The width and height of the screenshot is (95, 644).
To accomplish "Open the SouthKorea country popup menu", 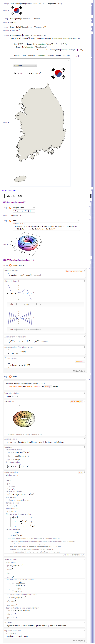I will 25,65.
